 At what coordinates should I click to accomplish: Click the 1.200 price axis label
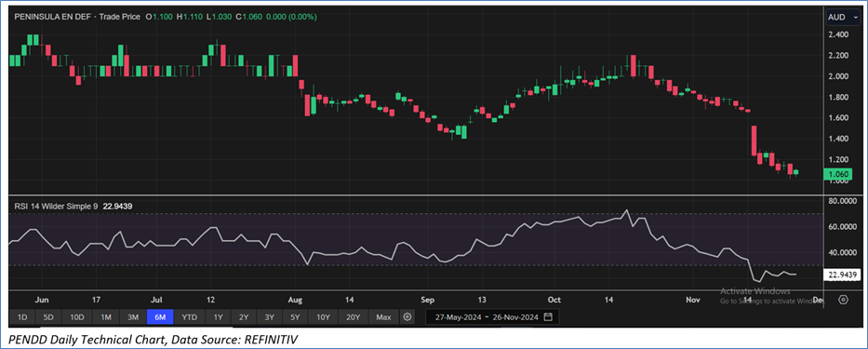pos(838,159)
